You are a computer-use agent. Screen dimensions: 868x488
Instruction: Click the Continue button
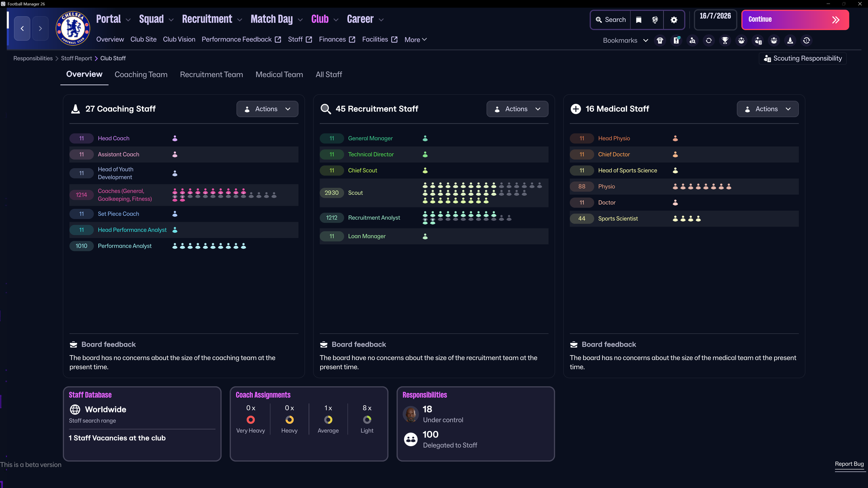tap(795, 20)
